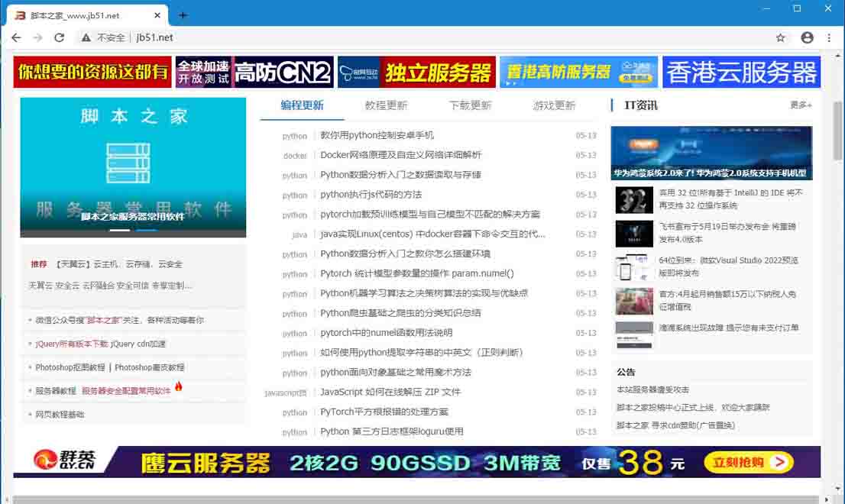Viewport: 845px width, 504px height.
Task: Open news about 飞书 5月19日 launch event
Action: [x=727, y=233]
